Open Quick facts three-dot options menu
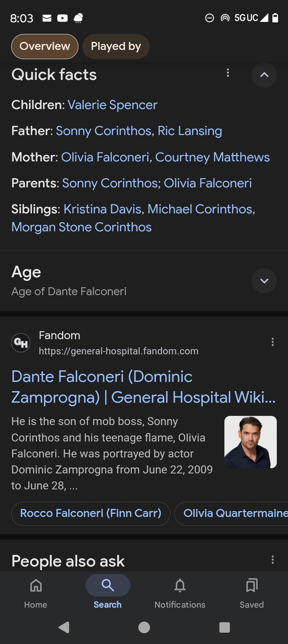 pyautogui.click(x=228, y=73)
